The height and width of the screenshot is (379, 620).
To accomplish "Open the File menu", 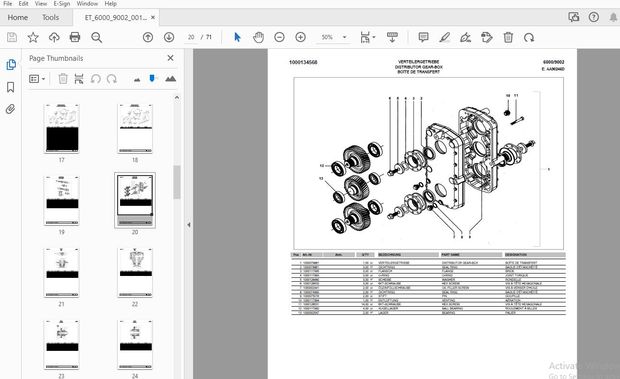I will [8, 4].
